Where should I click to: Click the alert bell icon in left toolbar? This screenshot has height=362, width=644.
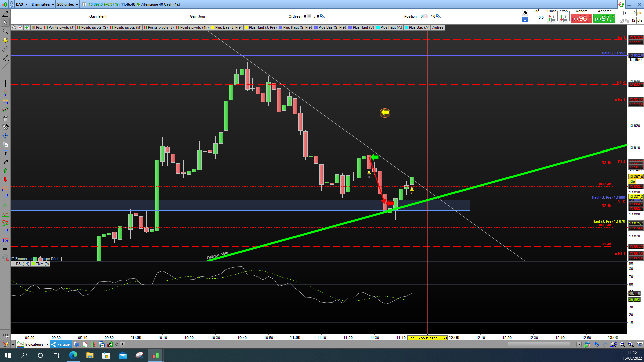point(5,40)
